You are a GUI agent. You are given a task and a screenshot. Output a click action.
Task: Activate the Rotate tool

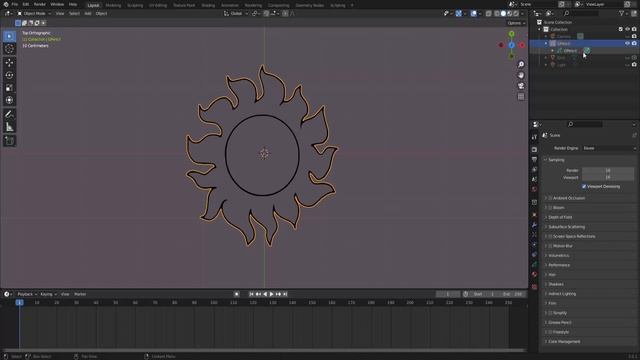tap(9, 75)
